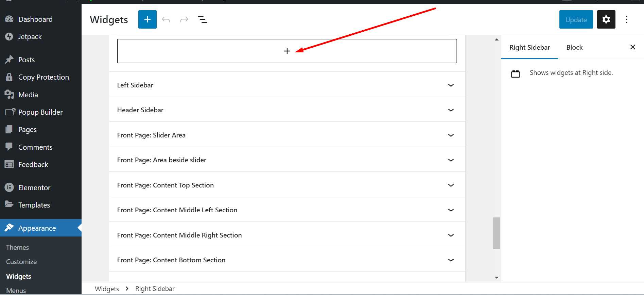This screenshot has height=295, width=644.
Task: Expand the Left Sidebar widget area
Action: pos(451,85)
